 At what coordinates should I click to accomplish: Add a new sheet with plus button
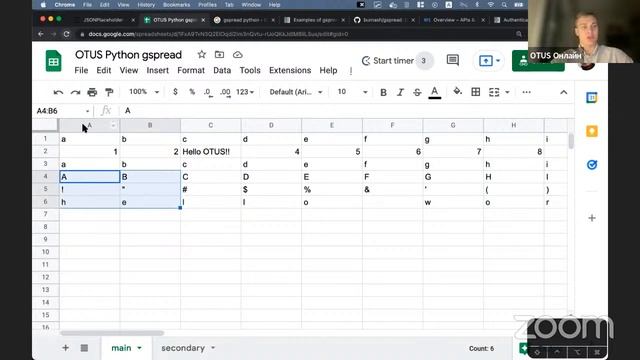(65, 348)
